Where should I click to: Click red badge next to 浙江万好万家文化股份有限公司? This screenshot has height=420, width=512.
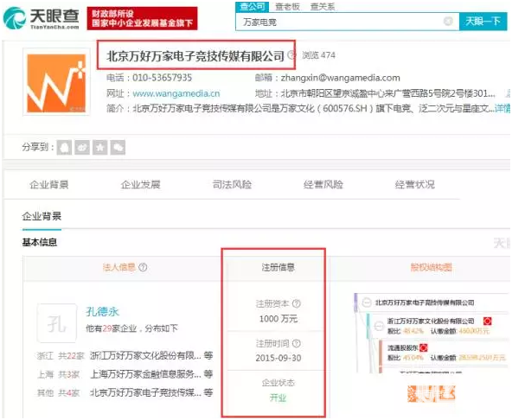[487, 321]
